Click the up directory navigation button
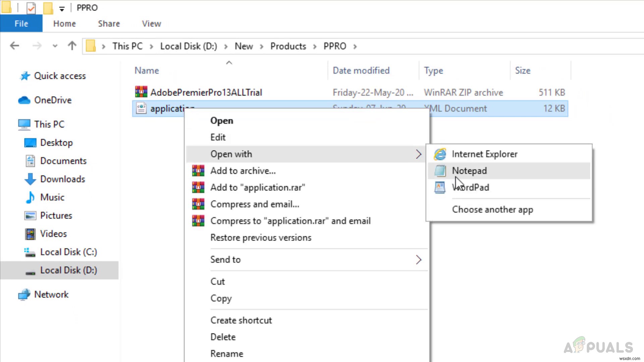 coord(72,46)
